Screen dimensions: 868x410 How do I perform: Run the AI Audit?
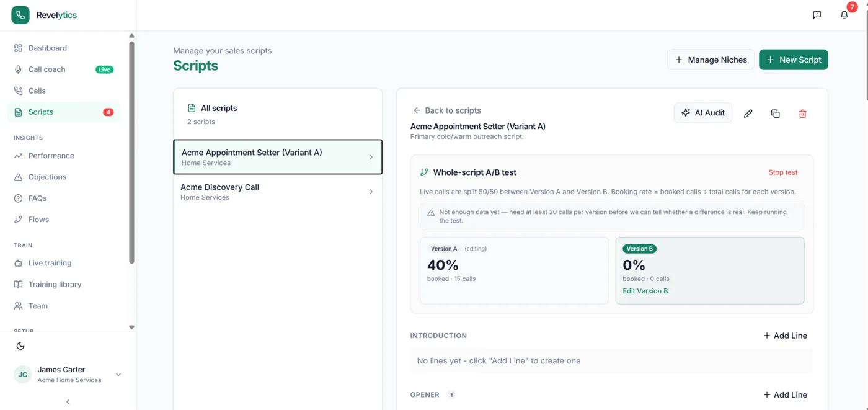[x=703, y=113]
